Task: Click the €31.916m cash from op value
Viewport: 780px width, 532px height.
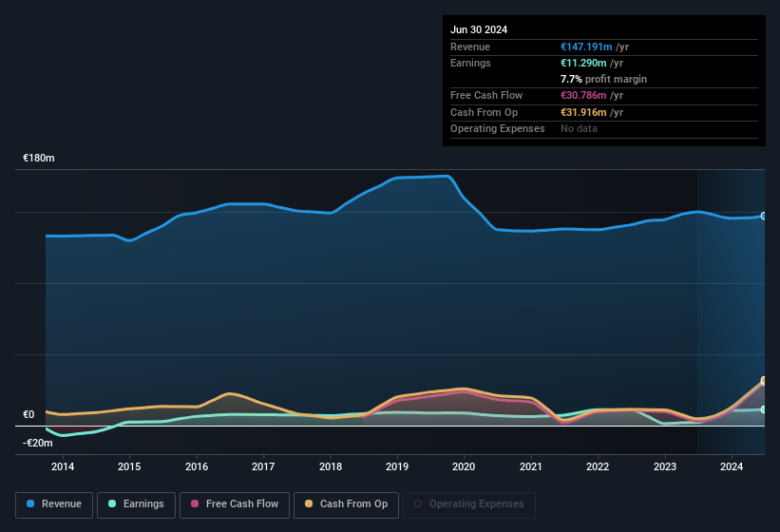Action: [x=583, y=112]
